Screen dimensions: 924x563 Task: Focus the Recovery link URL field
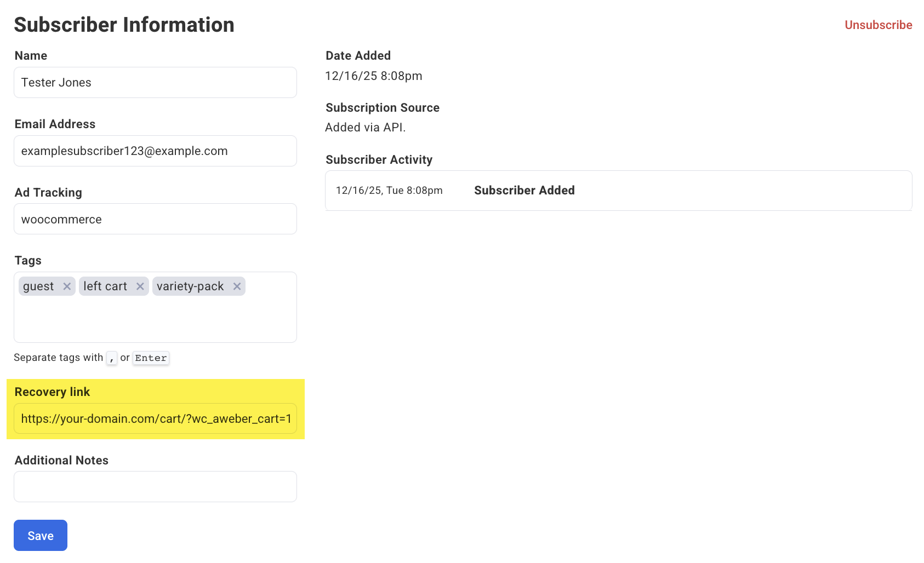pos(155,419)
